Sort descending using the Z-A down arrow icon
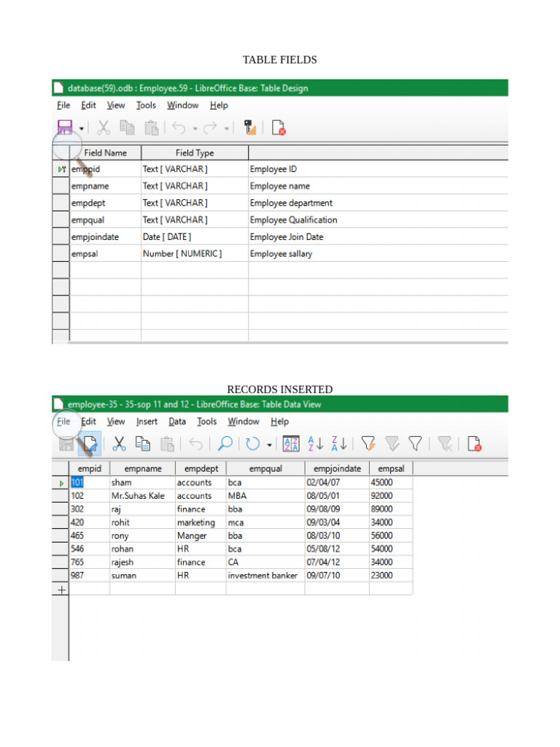560x747 pixels. tap(339, 444)
